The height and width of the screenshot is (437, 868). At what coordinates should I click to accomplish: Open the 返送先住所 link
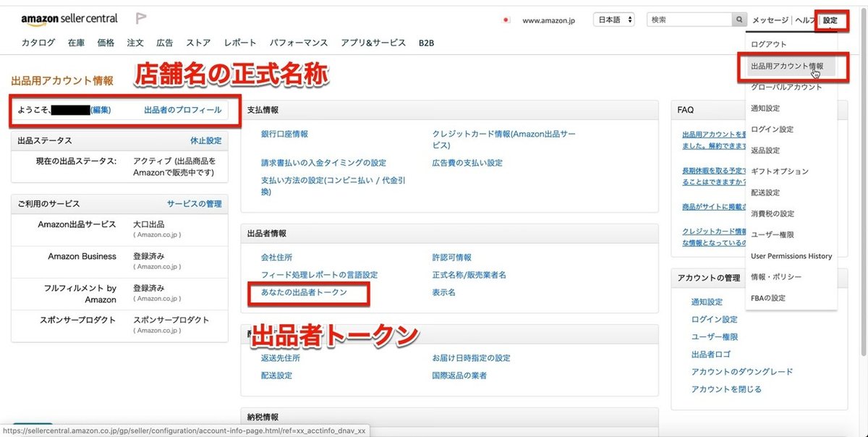281,357
